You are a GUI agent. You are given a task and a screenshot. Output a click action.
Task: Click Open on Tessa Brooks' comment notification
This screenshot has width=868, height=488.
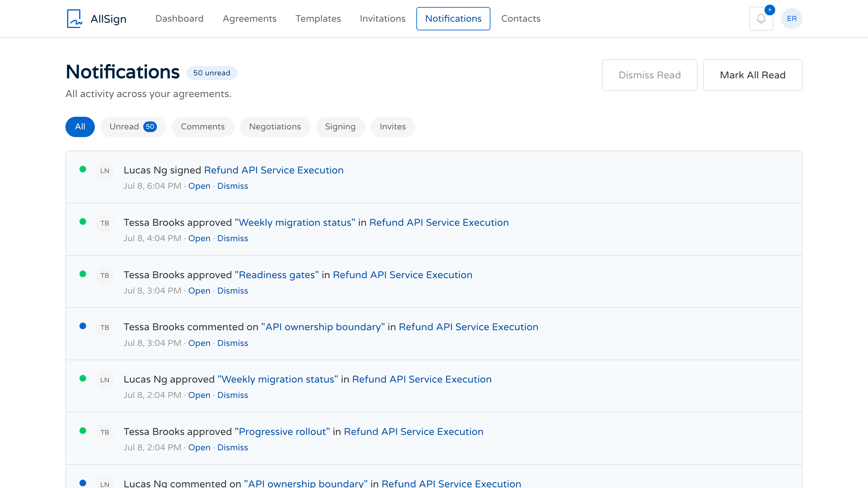pos(199,343)
